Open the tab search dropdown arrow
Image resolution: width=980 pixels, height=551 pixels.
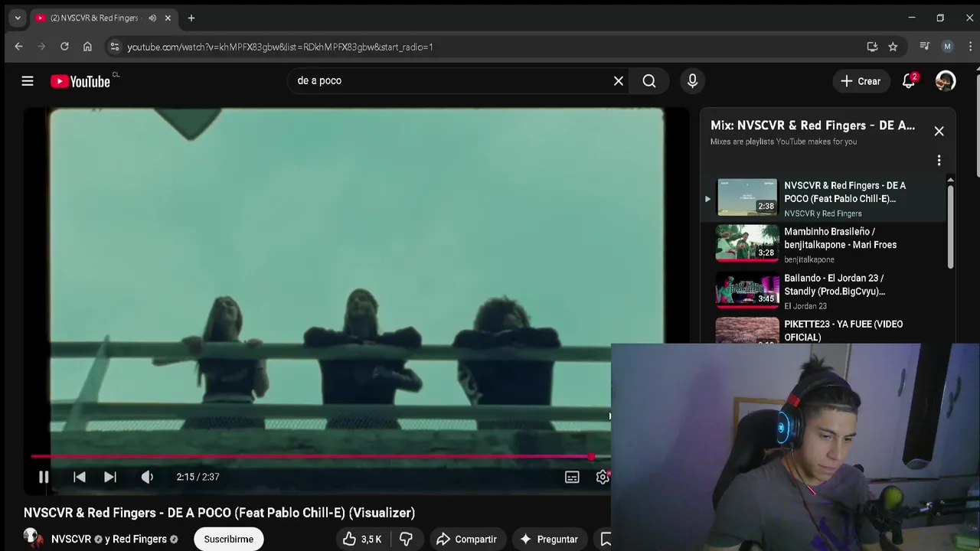[18, 18]
